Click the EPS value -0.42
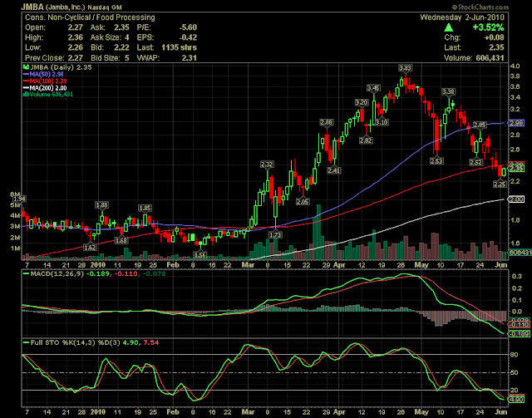Viewport: 532px width, 418px height. (188, 37)
